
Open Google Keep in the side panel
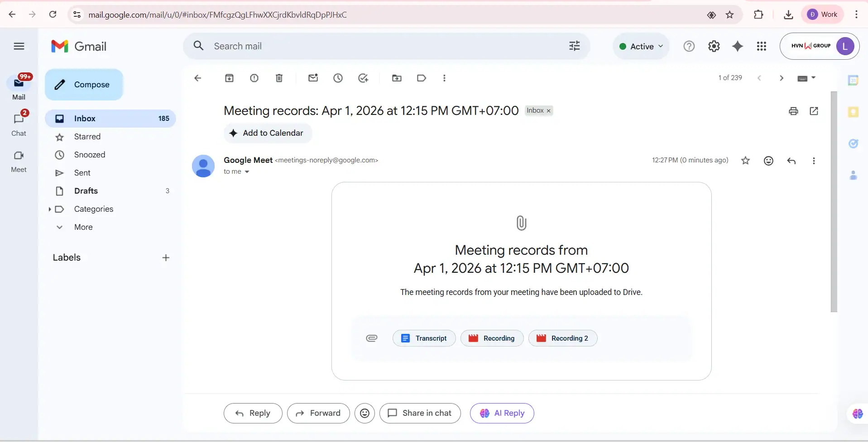[x=854, y=112]
